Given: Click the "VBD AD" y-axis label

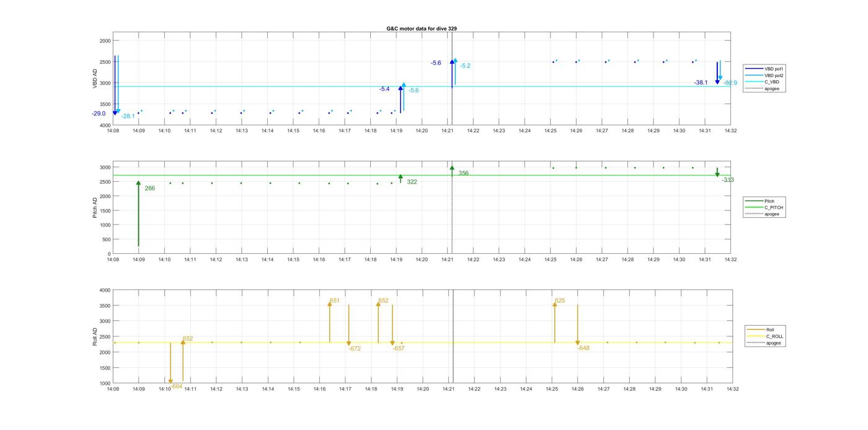Looking at the screenshot, I should coord(95,79).
